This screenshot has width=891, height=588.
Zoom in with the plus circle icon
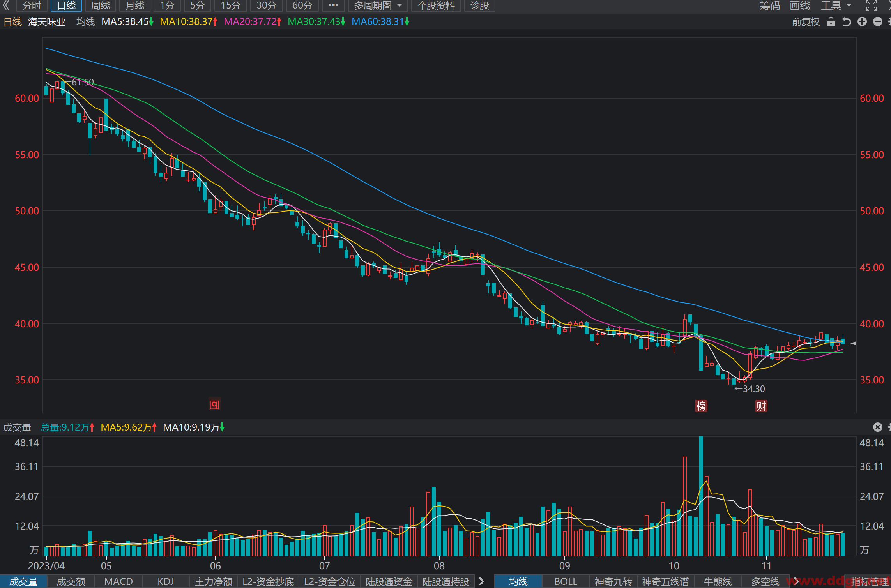[862, 22]
